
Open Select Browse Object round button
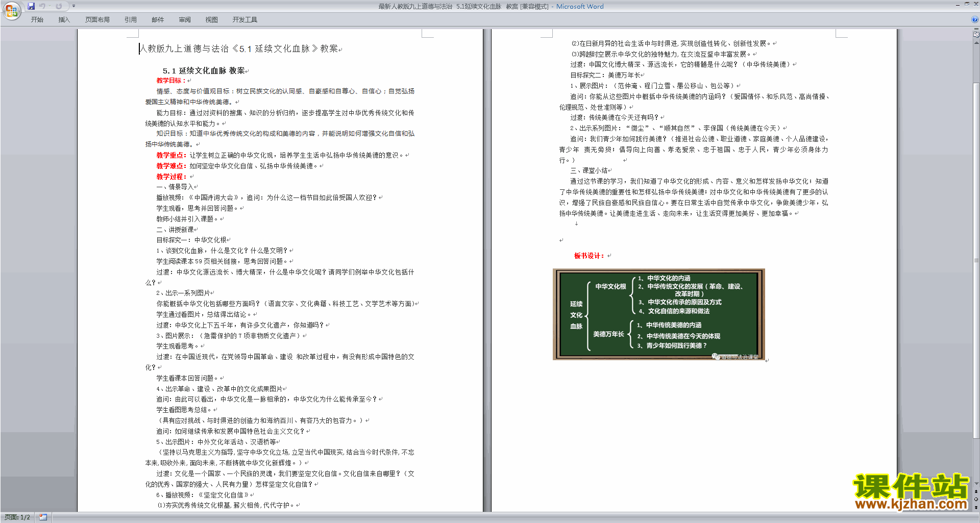point(976,500)
